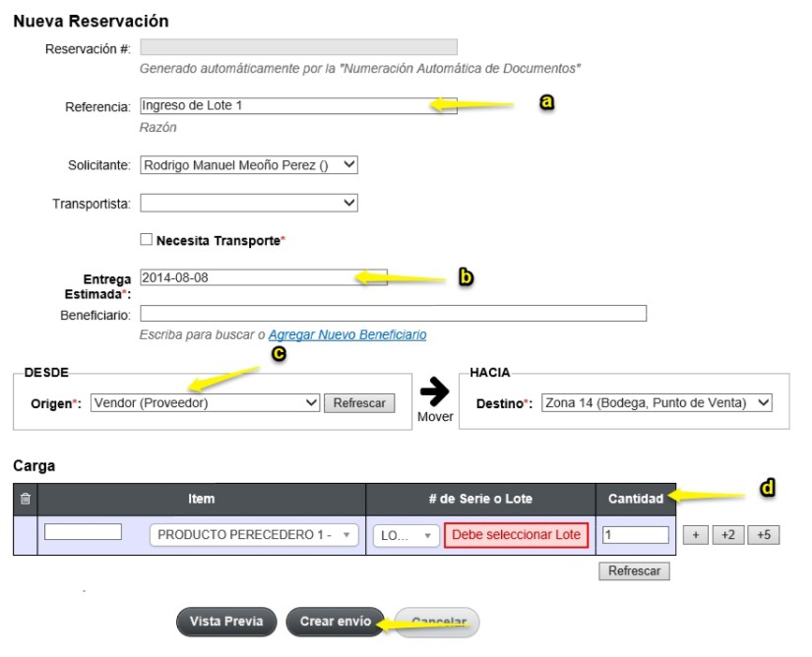Click the empty item code field in Carga row
The image size is (812, 657).
coord(83,532)
